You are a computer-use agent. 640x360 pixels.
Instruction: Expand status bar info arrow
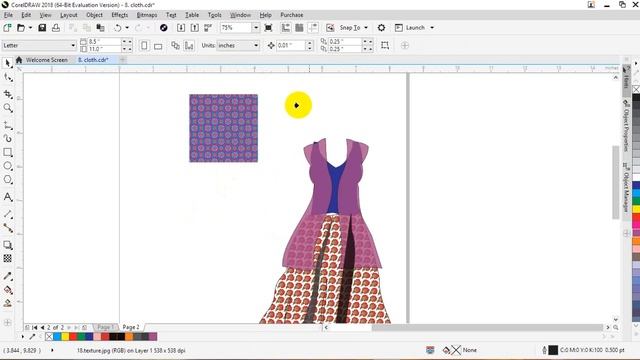click(x=52, y=350)
